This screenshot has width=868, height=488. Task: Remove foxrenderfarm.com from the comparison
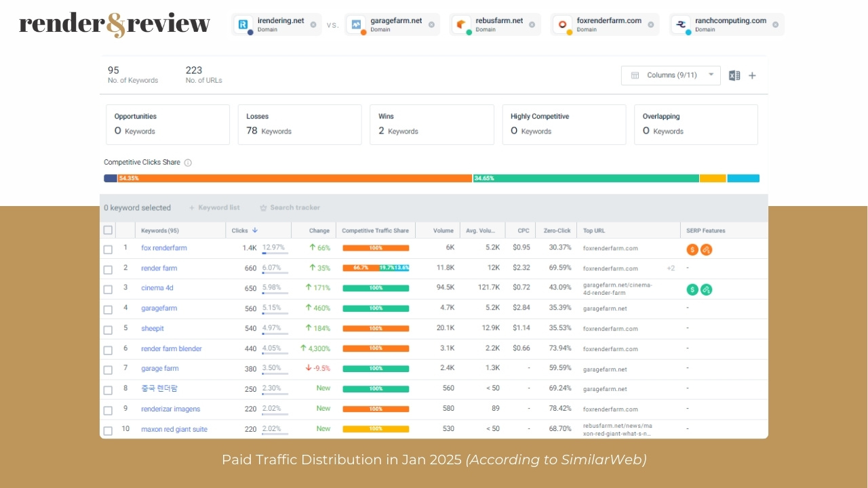pos(651,24)
